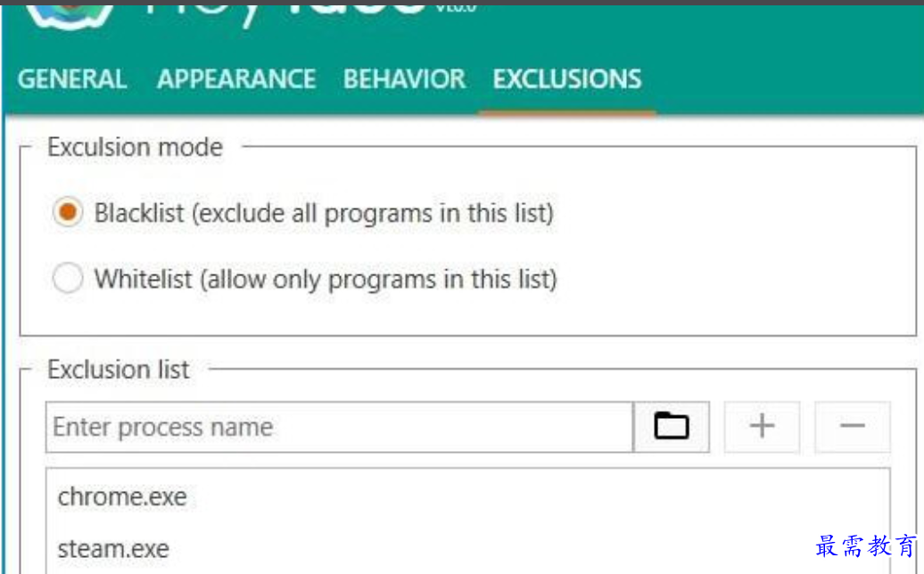Select the EXCLUSIONS tab
This screenshot has height=574, width=924.
click(567, 79)
